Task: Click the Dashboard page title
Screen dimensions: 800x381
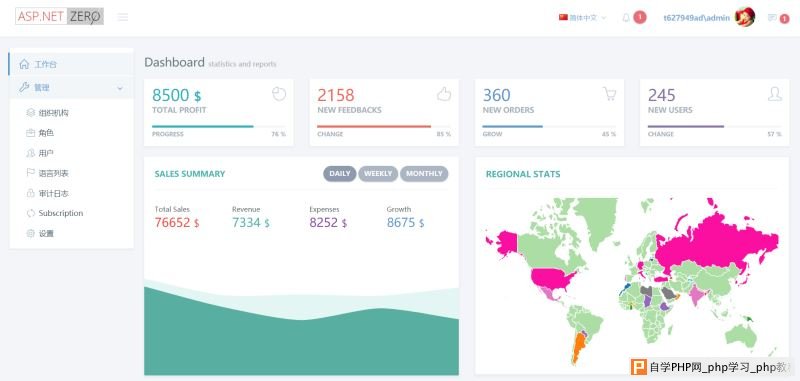Action: tap(174, 62)
